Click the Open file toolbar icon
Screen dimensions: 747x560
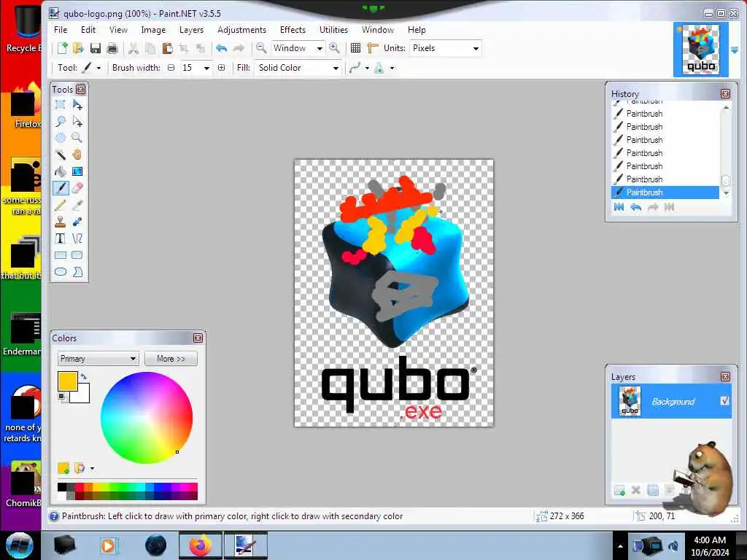(78, 48)
